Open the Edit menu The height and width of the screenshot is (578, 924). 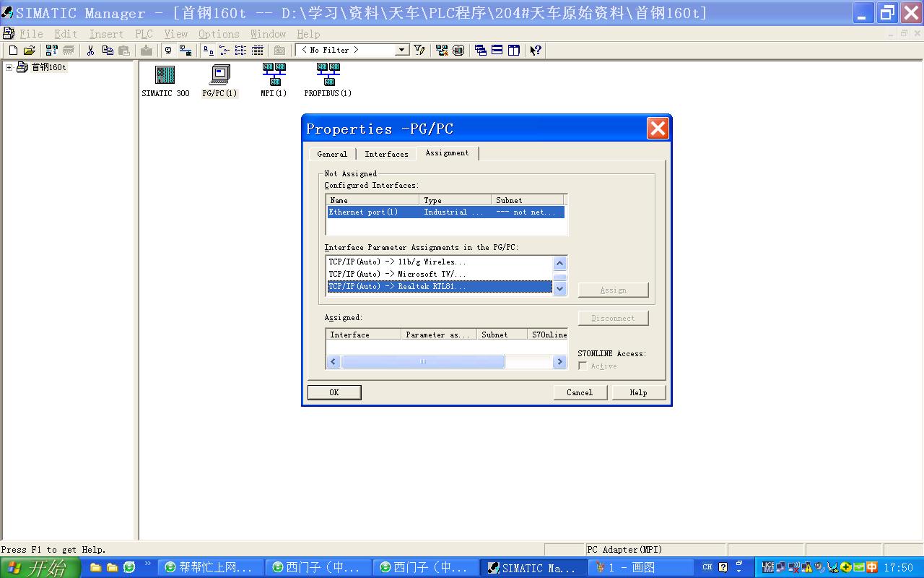[66, 34]
